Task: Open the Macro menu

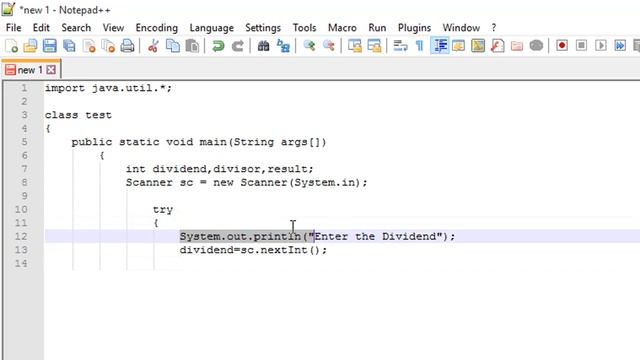Action: [x=342, y=28]
